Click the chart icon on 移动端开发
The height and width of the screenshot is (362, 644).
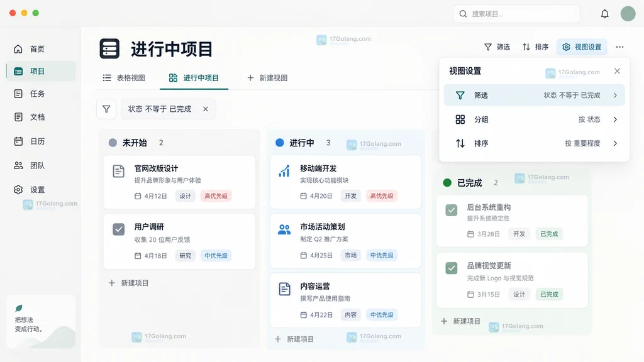coord(284,171)
